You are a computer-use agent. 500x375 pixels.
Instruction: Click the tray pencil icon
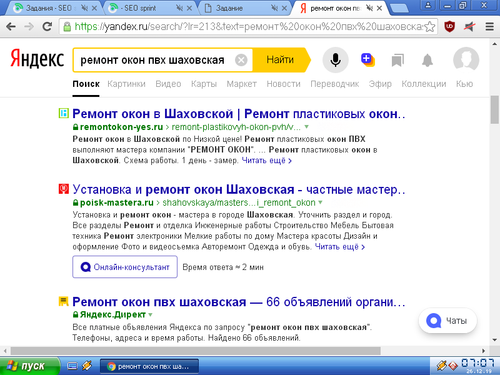442,366
